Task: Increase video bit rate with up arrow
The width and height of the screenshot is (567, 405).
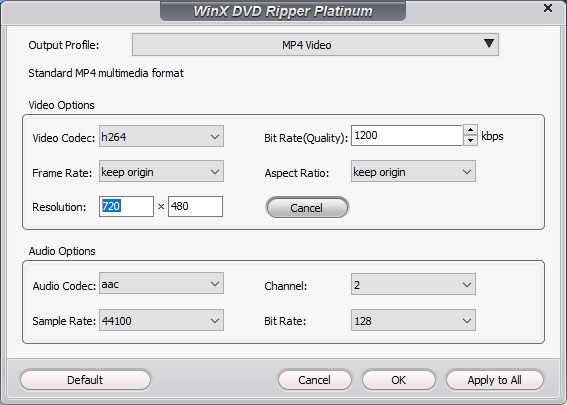Action: (x=470, y=130)
